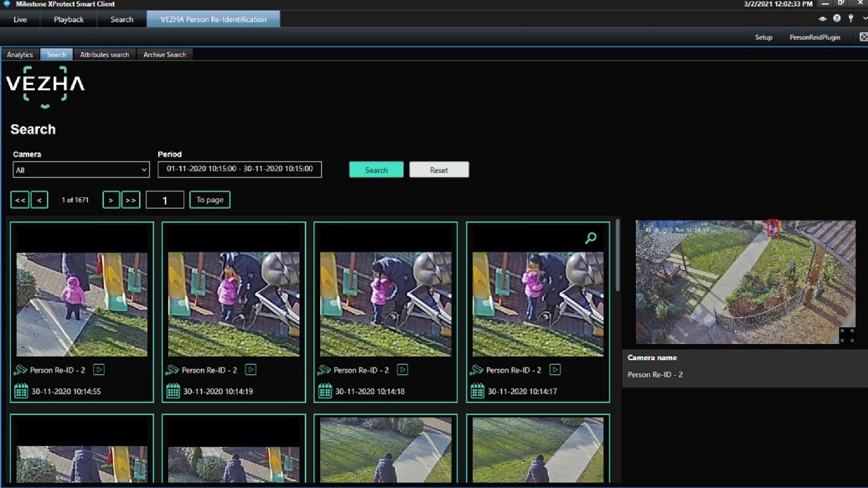This screenshot has width=868, height=488.
Task: Click the green Search button
Action: [x=376, y=170]
